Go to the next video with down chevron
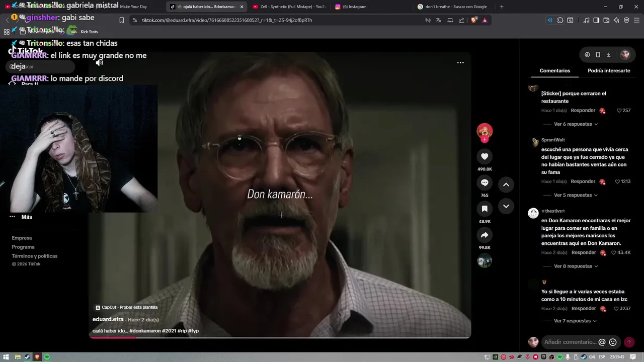Image resolution: width=644 pixels, height=362 pixels. (506, 206)
